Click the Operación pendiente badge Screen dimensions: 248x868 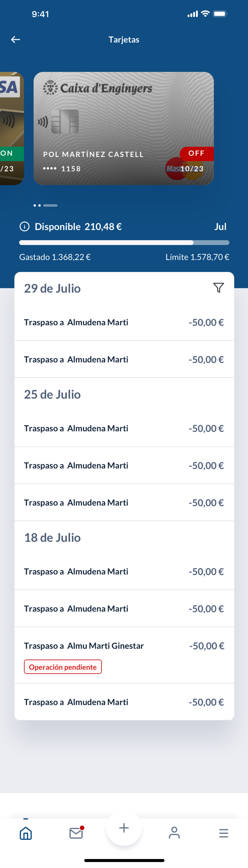pos(62,666)
